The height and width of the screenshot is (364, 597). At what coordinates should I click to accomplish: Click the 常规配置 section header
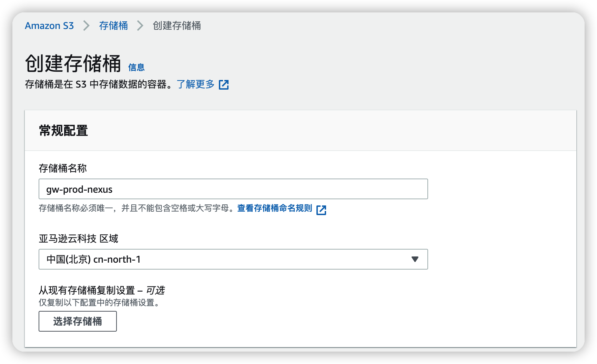63,131
